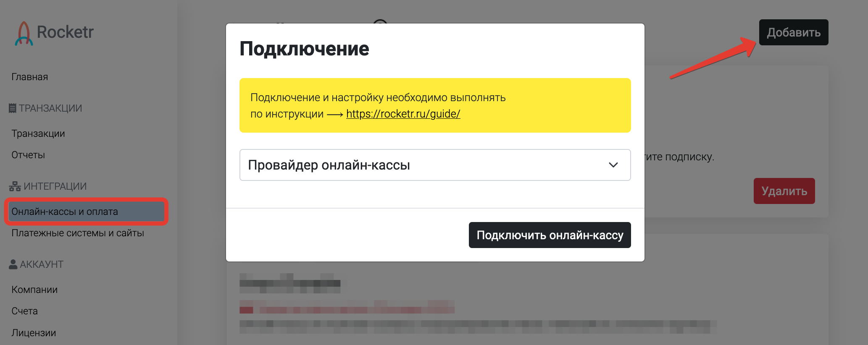
Task: Go to Главная in sidebar
Action: (30, 77)
